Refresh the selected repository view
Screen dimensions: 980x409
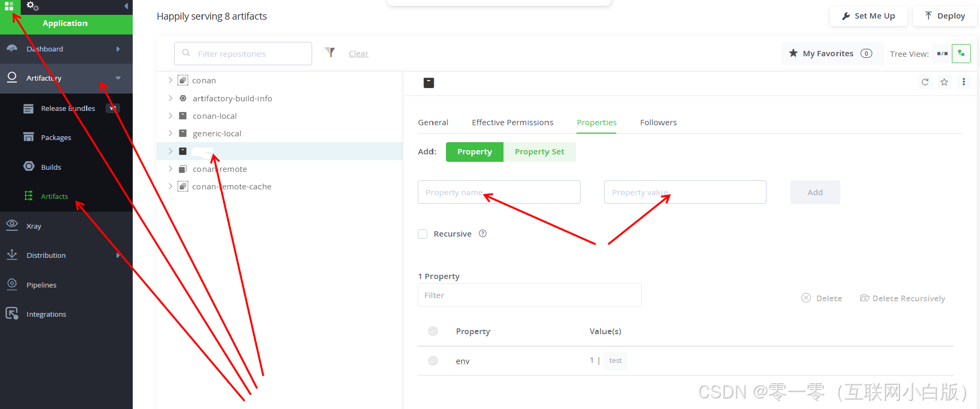[925, 82]
